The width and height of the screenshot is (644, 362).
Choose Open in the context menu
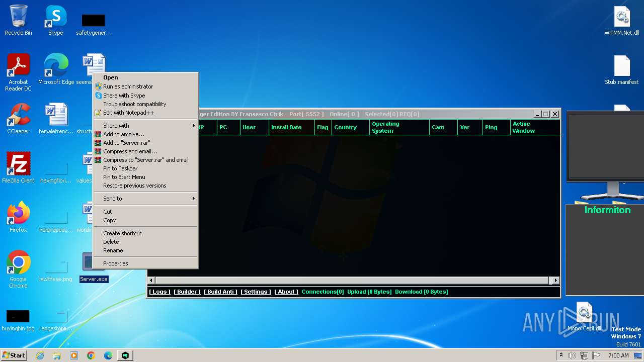click(146, 77)
